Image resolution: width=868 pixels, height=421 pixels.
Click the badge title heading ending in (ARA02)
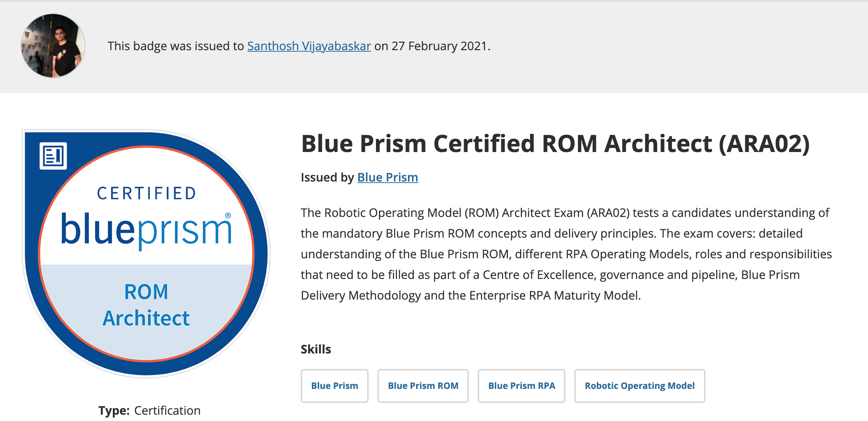click(x=555, y=144)
